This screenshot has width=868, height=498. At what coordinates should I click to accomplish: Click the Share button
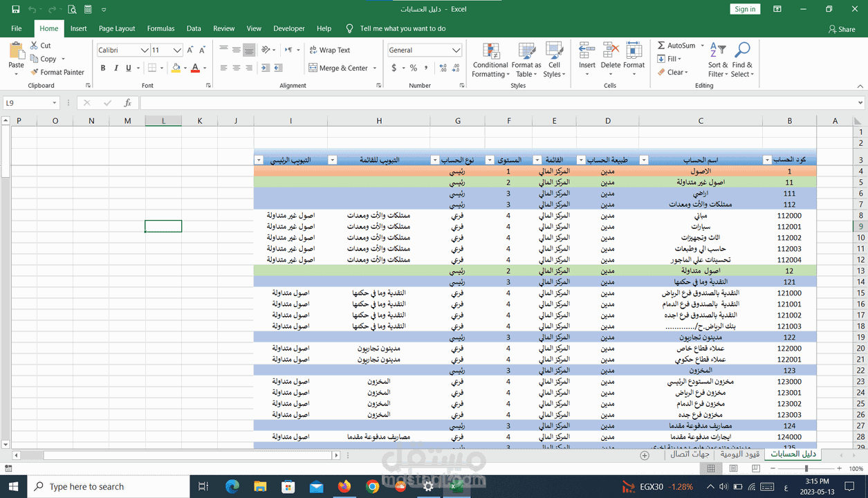pyautogui.click(x=842, y=29)
